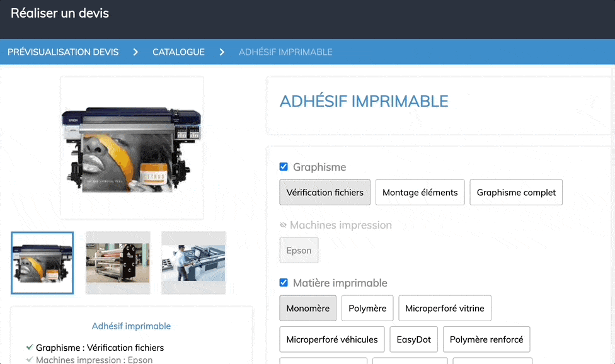Screen dimensions: 615x364
Task: Click the green checkmark next to Graphisme summary
Action: pyautogui.click(x=30, y=348)
